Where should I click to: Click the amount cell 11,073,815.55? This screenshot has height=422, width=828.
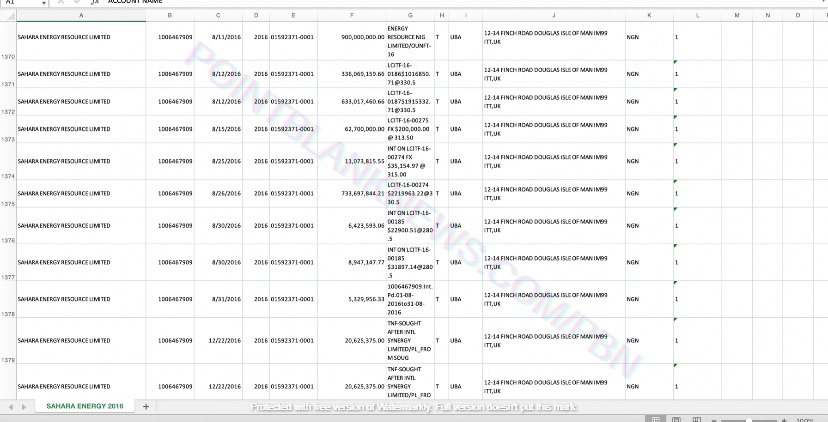(x=352, y=161)
